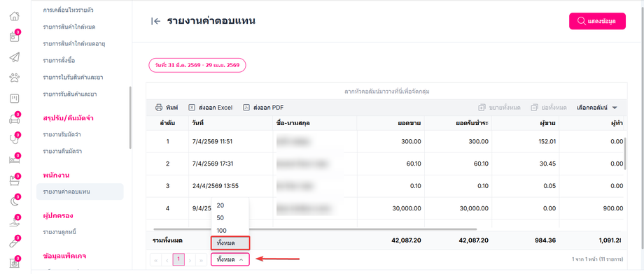Sort by the ผู้ขาย column header

tap(526, 123)
